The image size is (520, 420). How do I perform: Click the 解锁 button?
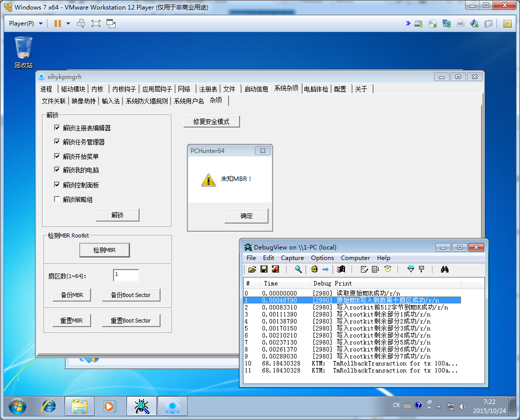pos(117,215)
